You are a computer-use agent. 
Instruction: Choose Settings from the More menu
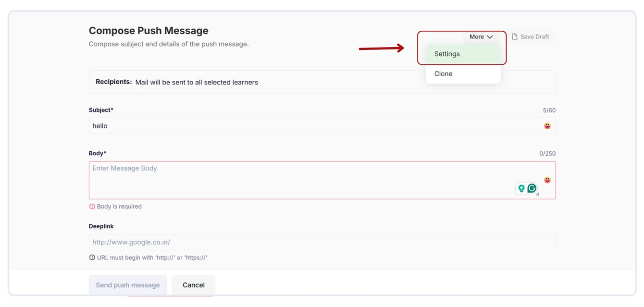tap(463, 54)
